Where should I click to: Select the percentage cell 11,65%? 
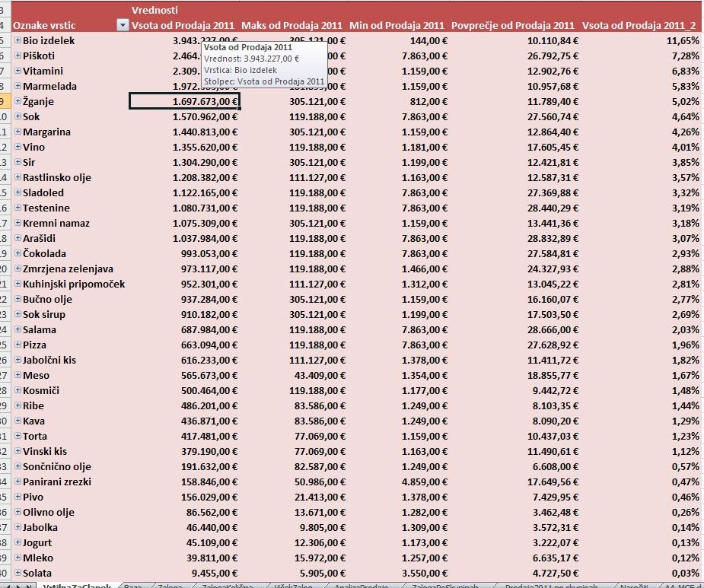pos(640,40)
